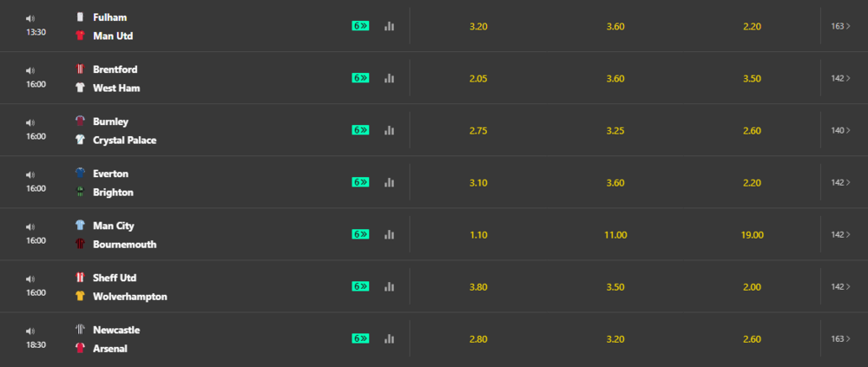
Task: Open the Brentford team name link
Action: 115,69
